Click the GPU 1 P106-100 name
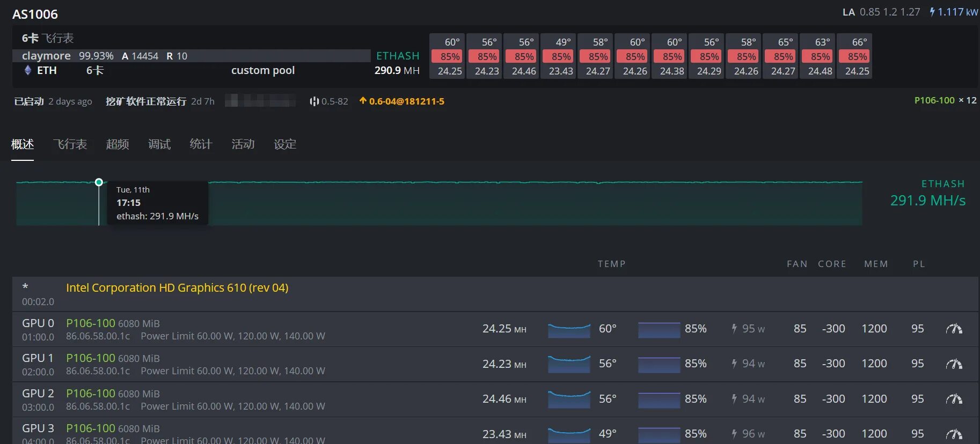Viewport: 980px width, 444px height. tap(91, 358)
